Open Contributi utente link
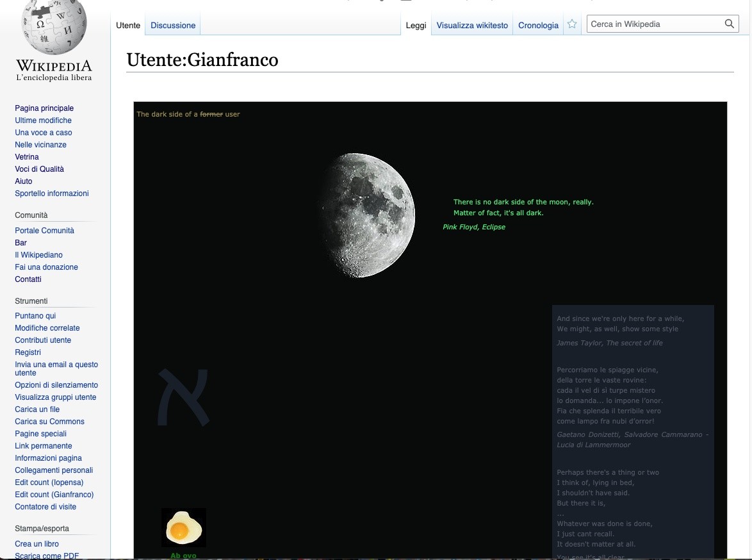This screenshot has height=560, width=752. pyautogui.click(x=43, y=340)
